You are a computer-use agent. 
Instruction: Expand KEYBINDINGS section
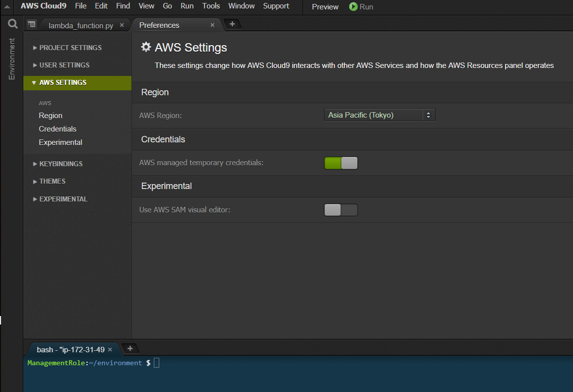point(58,164)
